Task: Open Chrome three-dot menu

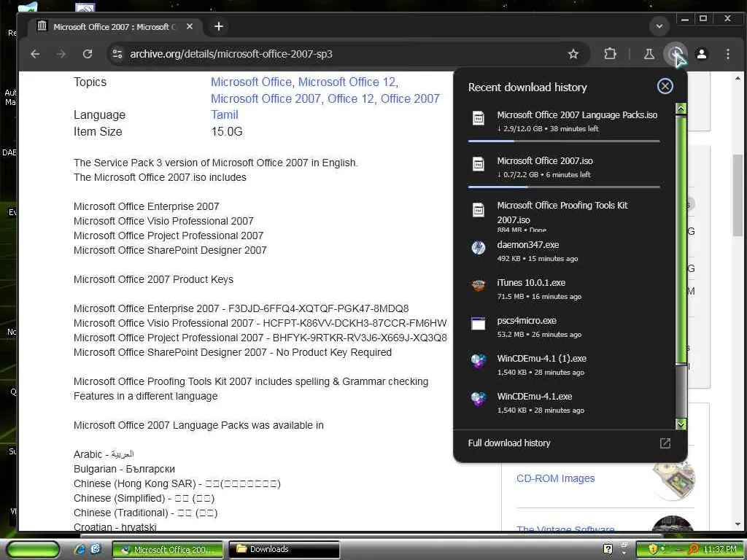Action: (x=727, y=54)
